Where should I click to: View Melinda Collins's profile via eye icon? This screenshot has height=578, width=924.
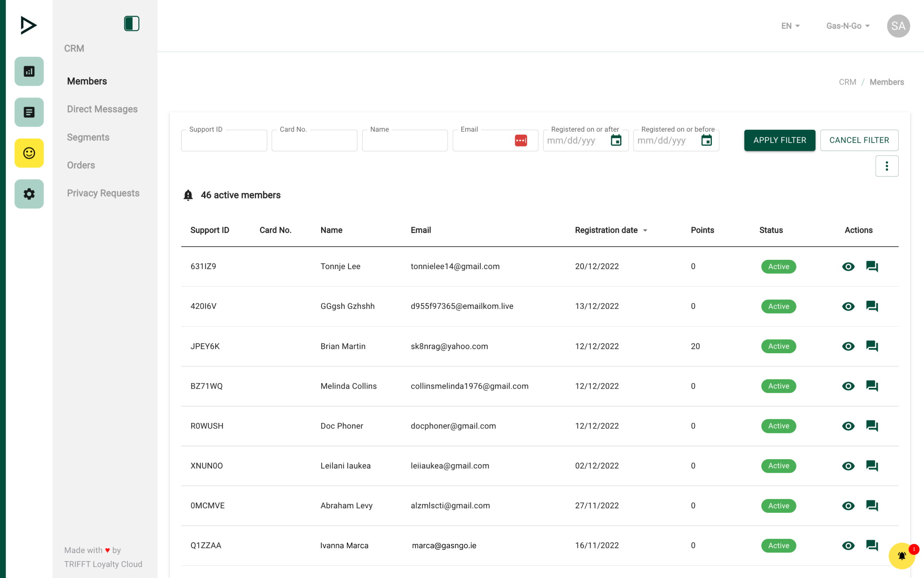(848, 386)
